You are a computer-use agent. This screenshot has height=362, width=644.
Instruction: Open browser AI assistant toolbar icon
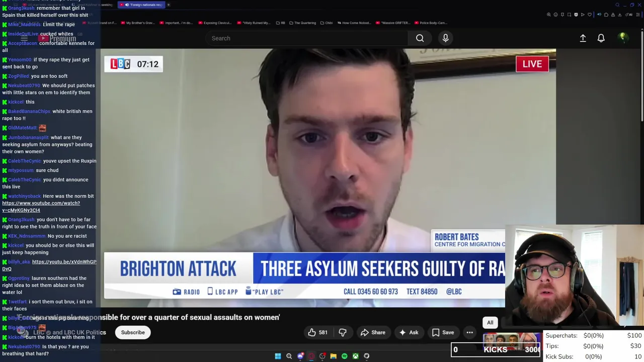coord(629,15)
